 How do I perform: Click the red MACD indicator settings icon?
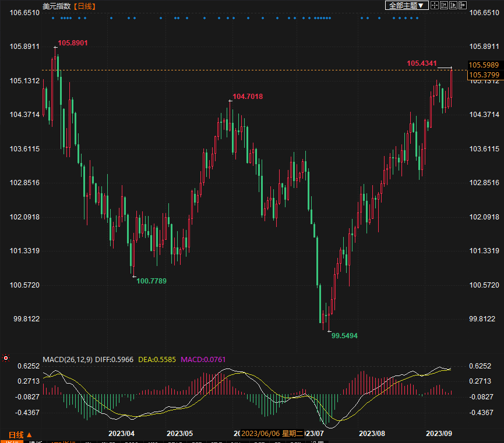point(5,358)
